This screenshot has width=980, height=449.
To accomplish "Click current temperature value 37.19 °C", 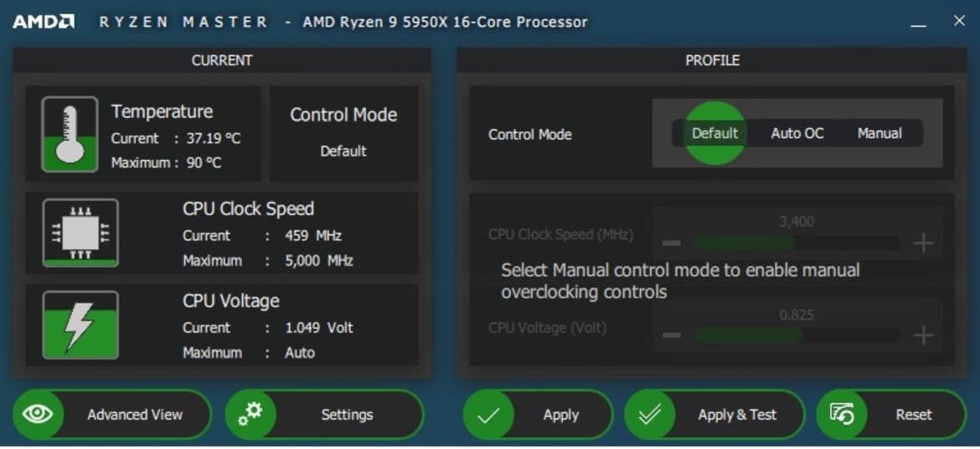I will coord(213,138).
